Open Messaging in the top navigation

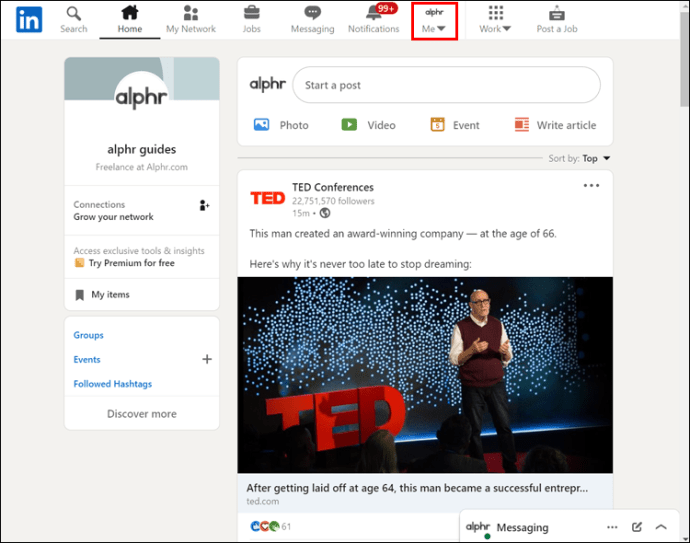312,19
